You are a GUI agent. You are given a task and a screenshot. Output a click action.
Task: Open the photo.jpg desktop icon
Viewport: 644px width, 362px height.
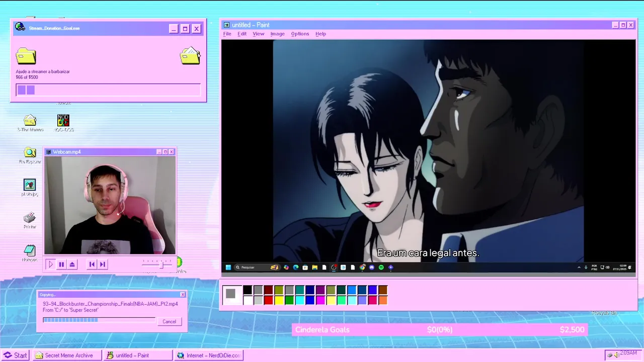coord(30,188)
